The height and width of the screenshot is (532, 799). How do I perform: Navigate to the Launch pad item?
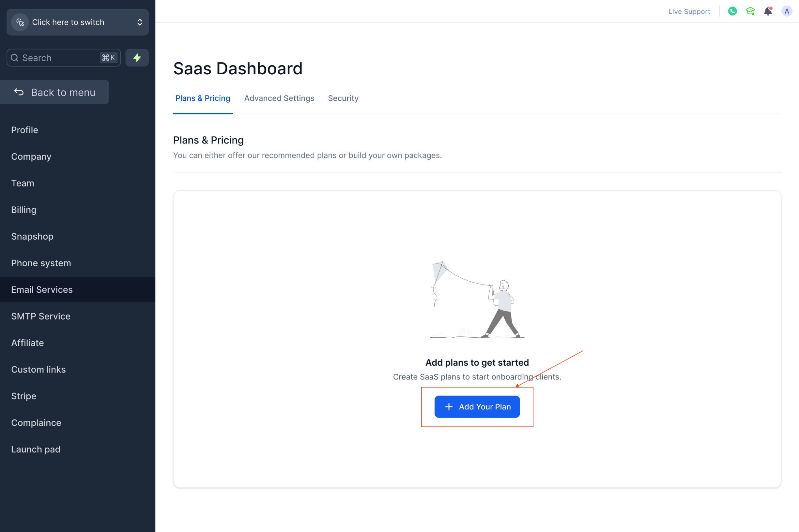tap(36, 449)
